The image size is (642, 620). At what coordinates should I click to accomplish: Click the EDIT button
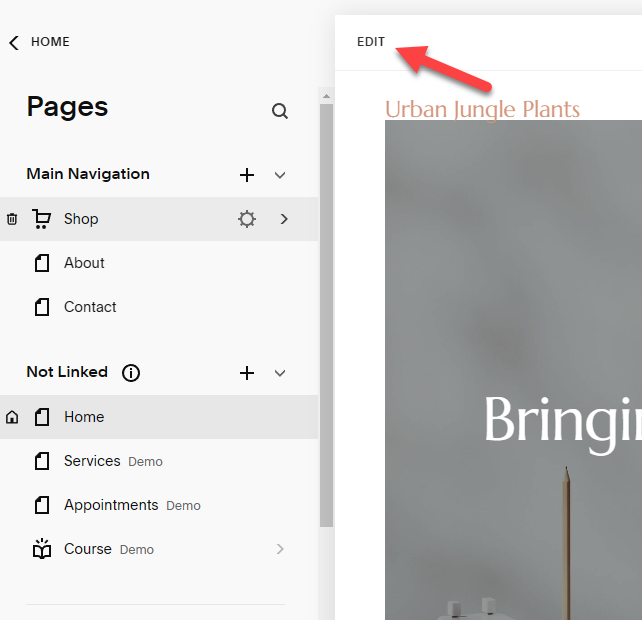pyautogui.click(x=371, y=42)
